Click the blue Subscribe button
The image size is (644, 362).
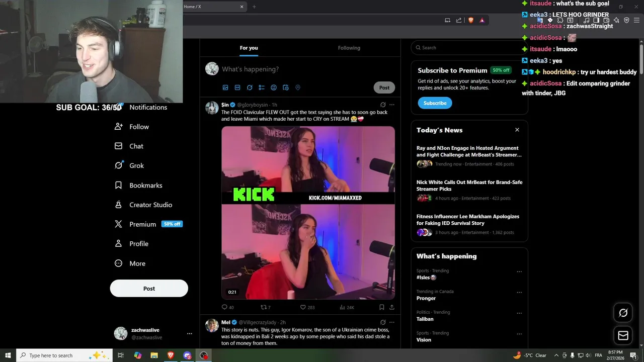click(435, 103)
